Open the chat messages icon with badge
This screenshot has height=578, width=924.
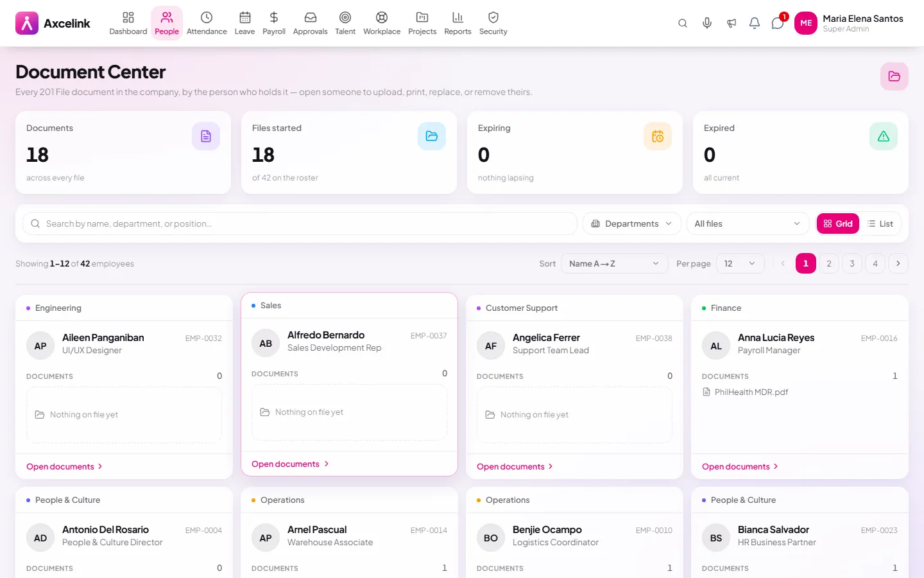[778, 23]
